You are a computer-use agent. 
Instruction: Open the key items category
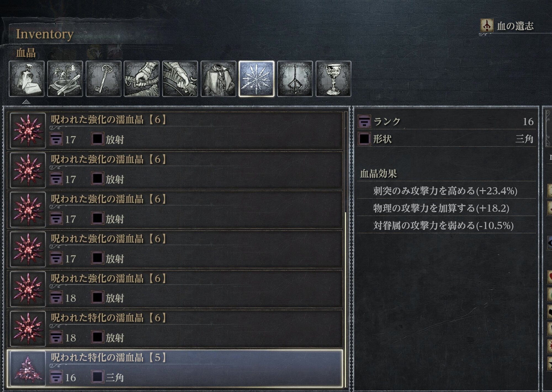pyautogui.click(x=104, y=79)
